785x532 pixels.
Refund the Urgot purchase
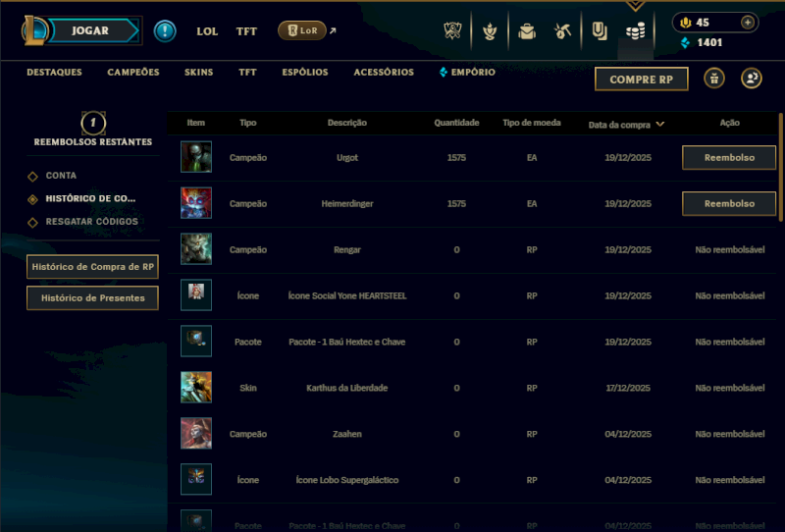[729, 158]
